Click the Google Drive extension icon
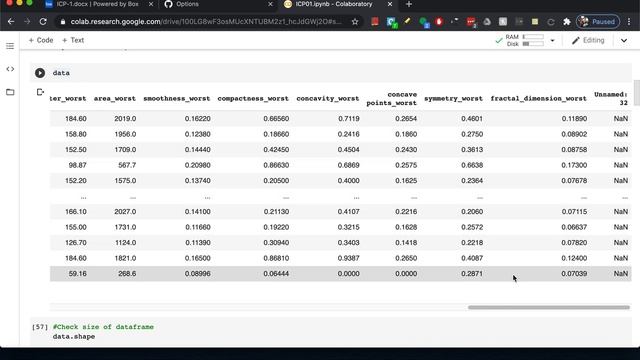The image size is (640, 360). (x=487, y=22)
